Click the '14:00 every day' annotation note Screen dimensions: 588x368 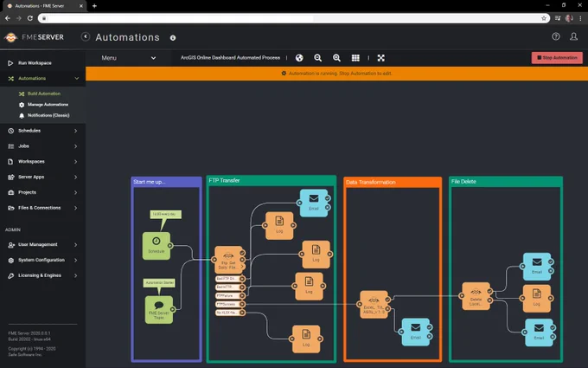(165, 214)
